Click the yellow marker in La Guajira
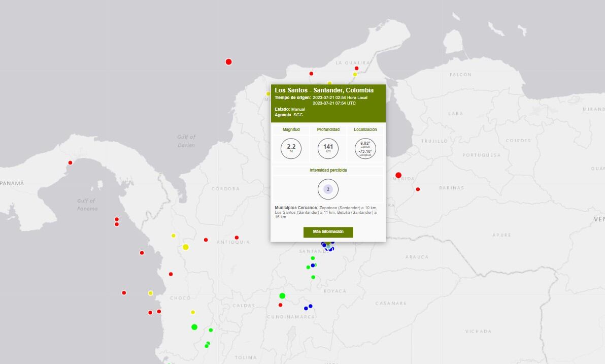The width and height of the screenshot is (605, 364). (x=355, y=75)
